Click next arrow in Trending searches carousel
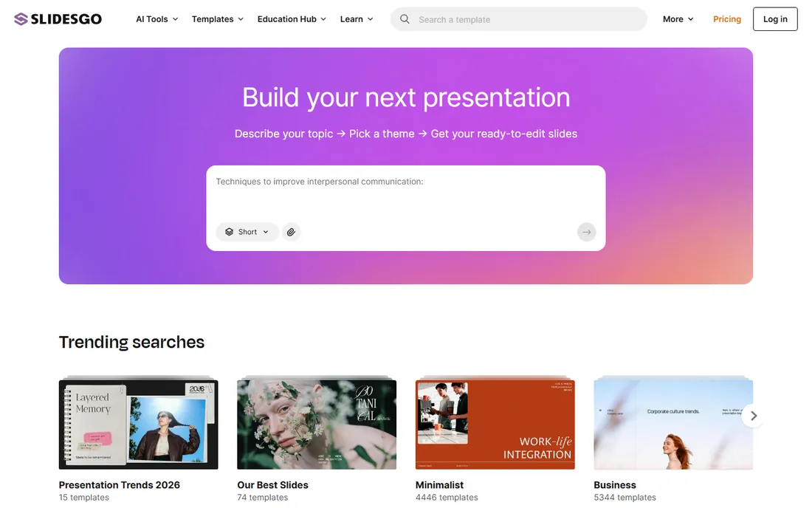The image size is (812, 508). (x=754, y=416)
